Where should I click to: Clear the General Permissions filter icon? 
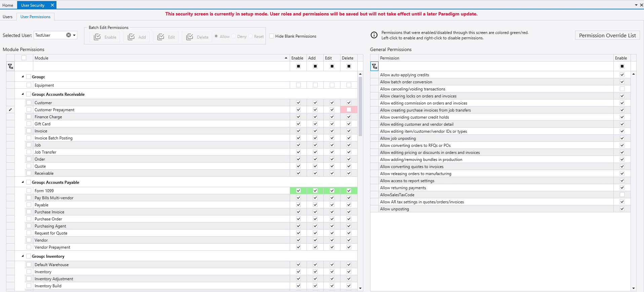pyautogui.click(x=374, y=67)
